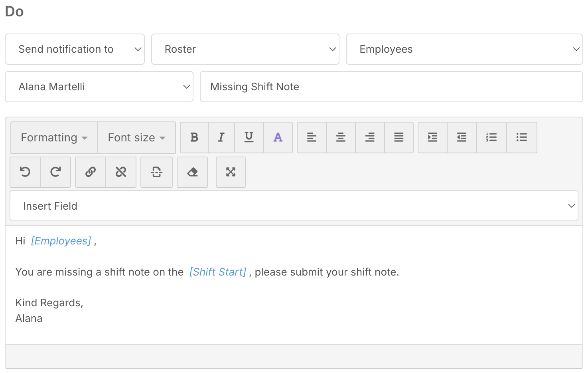Open the Alana Martelli sender dropdown
The height and width of the screenshot is (373, 588).
click(x=99, y=87)
